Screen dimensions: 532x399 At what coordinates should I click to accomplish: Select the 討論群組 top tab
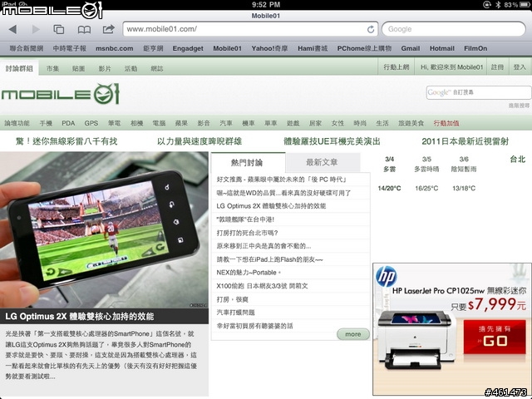click(19, 68)
